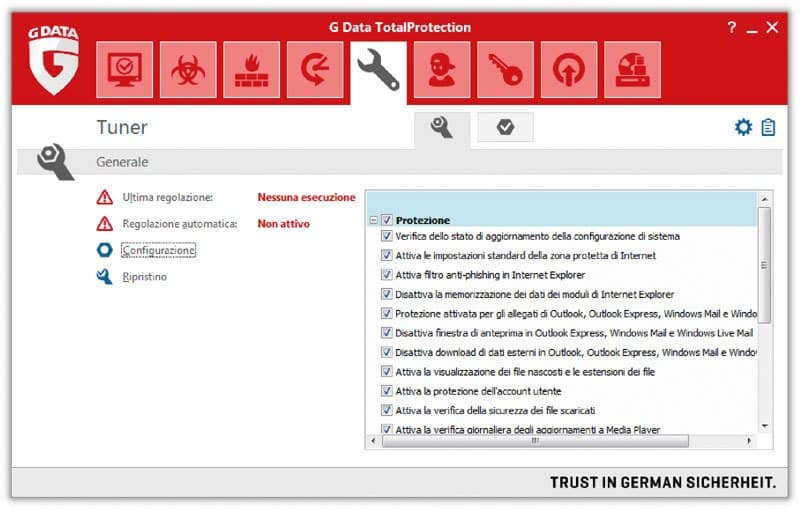Viewport: 800px width, 509px height.
Task: Open the Parental Controls person icon
Action: tap(442, 70)
